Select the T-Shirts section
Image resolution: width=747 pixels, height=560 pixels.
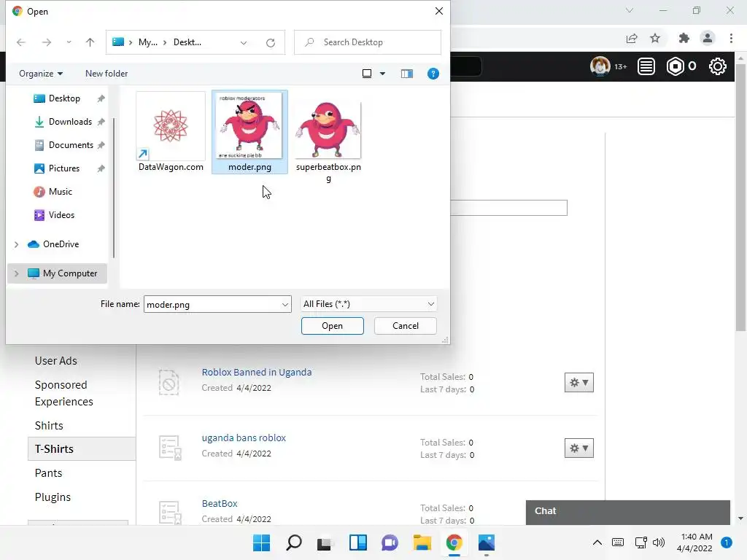click(82, 449)
